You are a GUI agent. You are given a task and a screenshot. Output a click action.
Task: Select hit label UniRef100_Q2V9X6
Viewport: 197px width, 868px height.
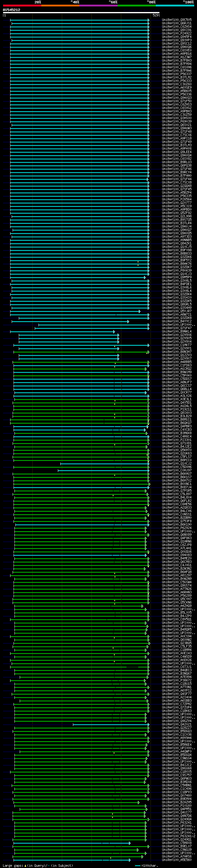point(177,335)
